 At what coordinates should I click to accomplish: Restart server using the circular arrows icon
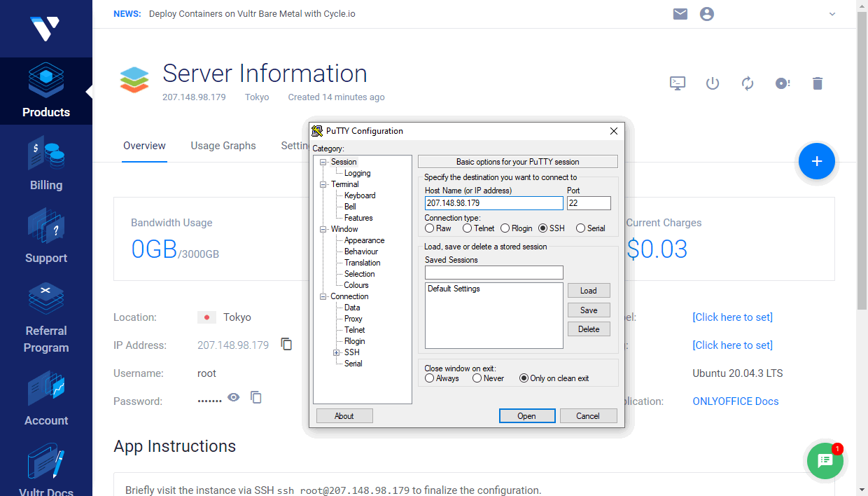tap(748, 83)
